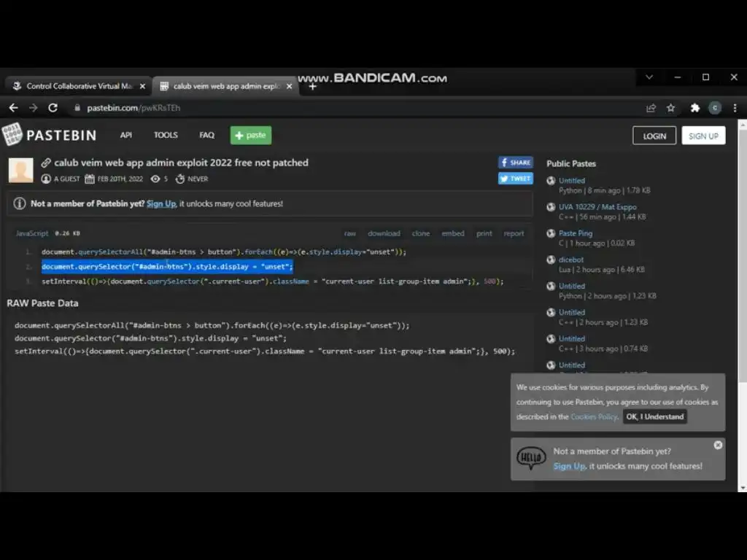
Task: Click the HELLO speech bubble icon
Action: pyautogui.click(x=531, y=458)
